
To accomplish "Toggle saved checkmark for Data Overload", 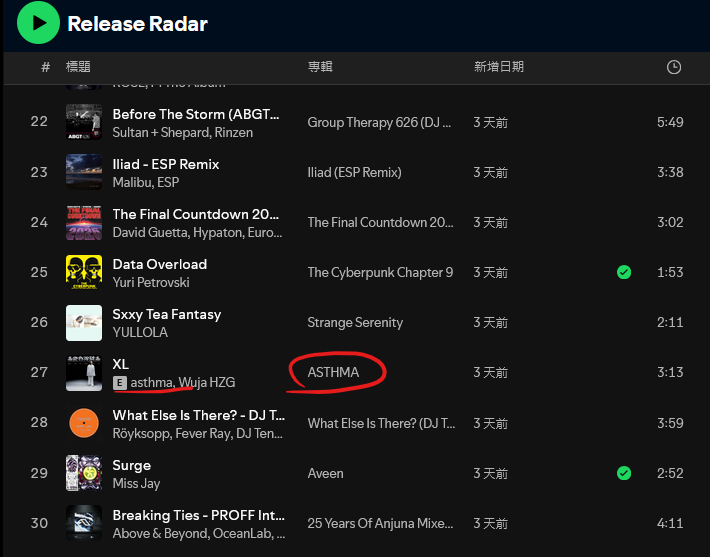I will point(624,272).
